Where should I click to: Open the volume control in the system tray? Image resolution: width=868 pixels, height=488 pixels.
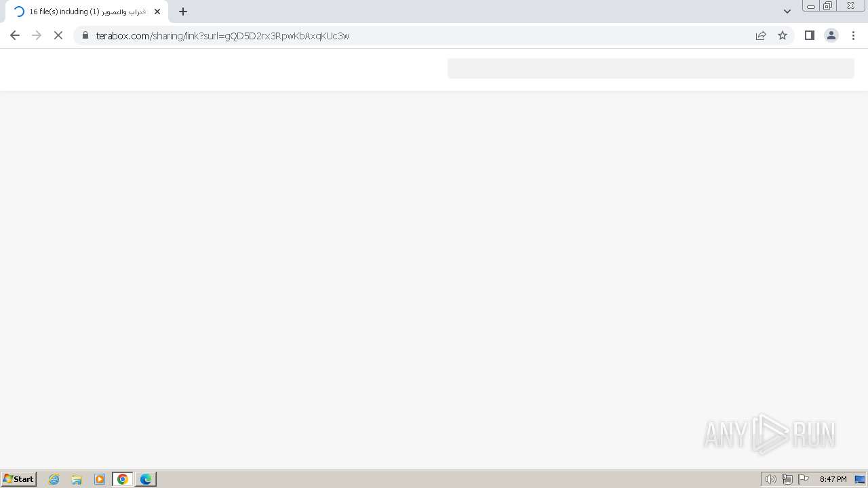pyautogui.click(x=770, y=479)
